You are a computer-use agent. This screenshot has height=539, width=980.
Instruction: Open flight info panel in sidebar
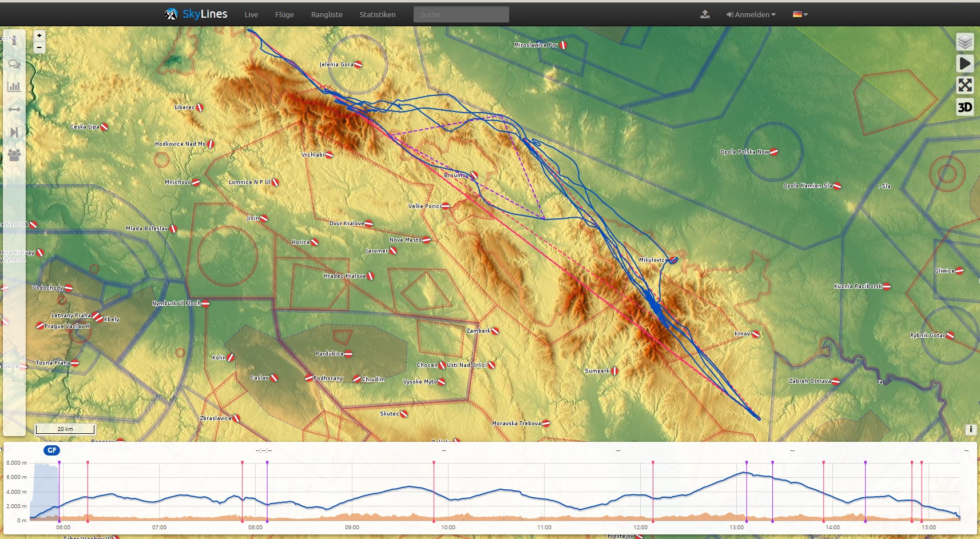click(14, 41)
